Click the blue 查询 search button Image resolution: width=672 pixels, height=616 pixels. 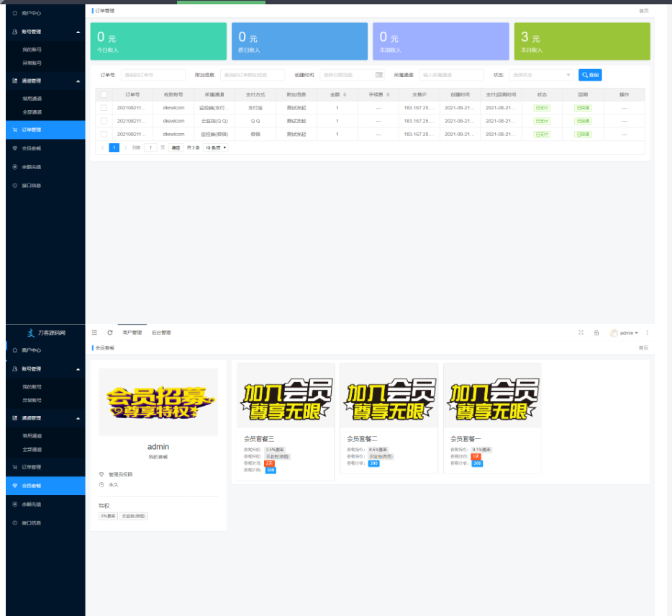(x=590, y=75)
